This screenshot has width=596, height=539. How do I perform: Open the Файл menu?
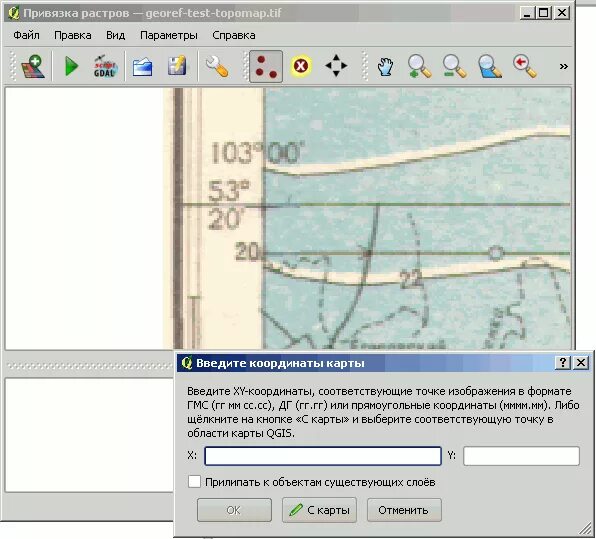click(26, 35)
